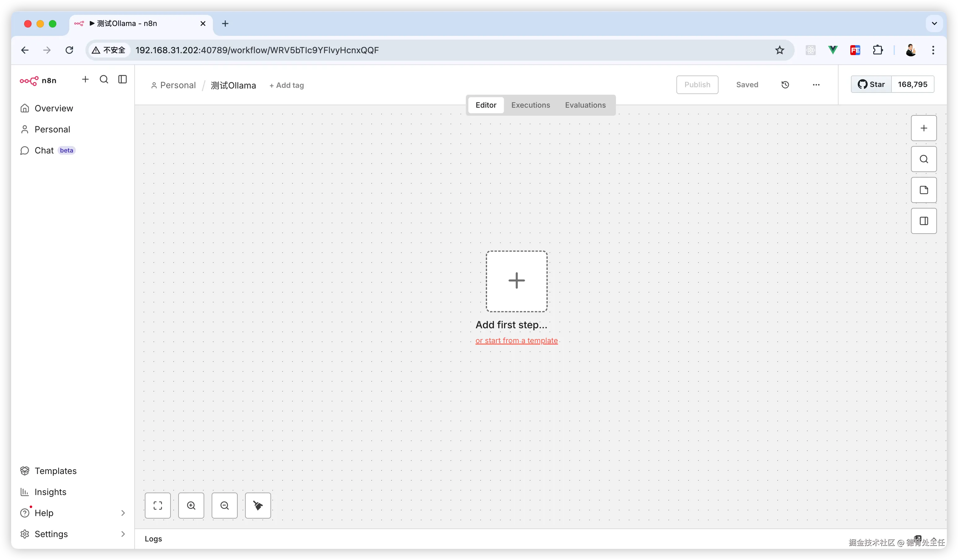The height and width of the screenshot is (560, 958).
Task: Open workflow history clock icon
Action: point(785,85)
